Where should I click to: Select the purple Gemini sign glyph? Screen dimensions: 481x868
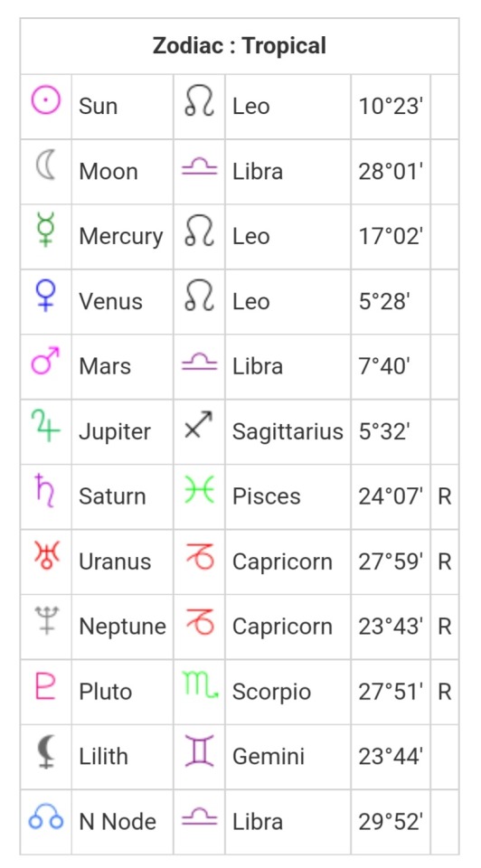[199, 750]
